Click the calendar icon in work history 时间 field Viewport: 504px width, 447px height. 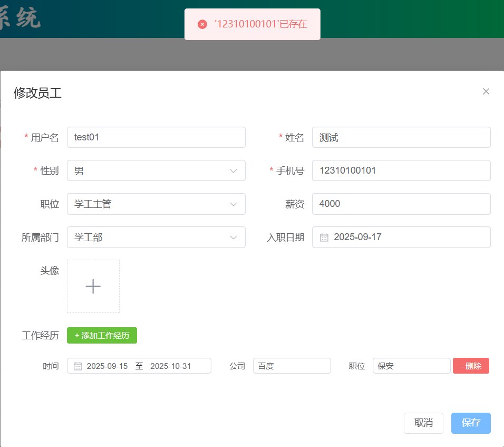click(77, 366)
